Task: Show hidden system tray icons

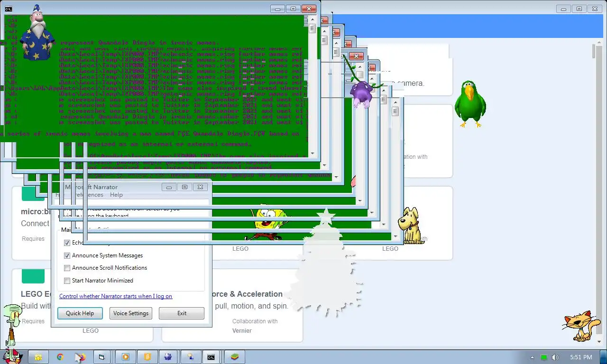Action: click(532, 357)
